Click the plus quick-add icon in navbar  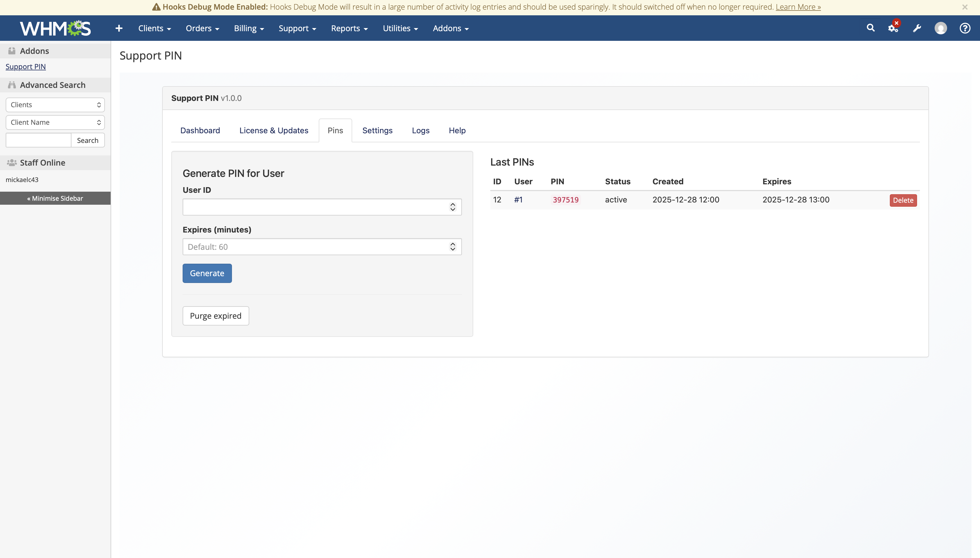pyautogui.click(x=119, y=28)
